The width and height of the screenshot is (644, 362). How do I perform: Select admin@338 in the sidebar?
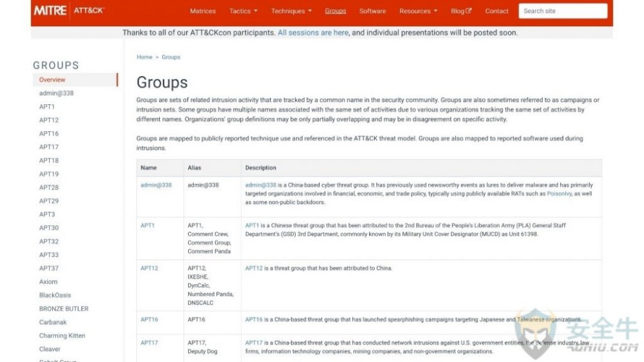[56, 93]
